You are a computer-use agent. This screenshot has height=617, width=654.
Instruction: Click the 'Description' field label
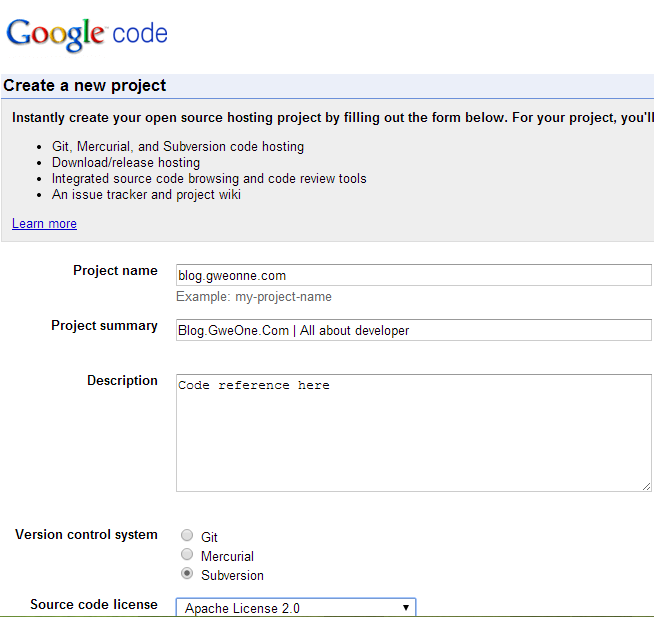pos(122,380)
